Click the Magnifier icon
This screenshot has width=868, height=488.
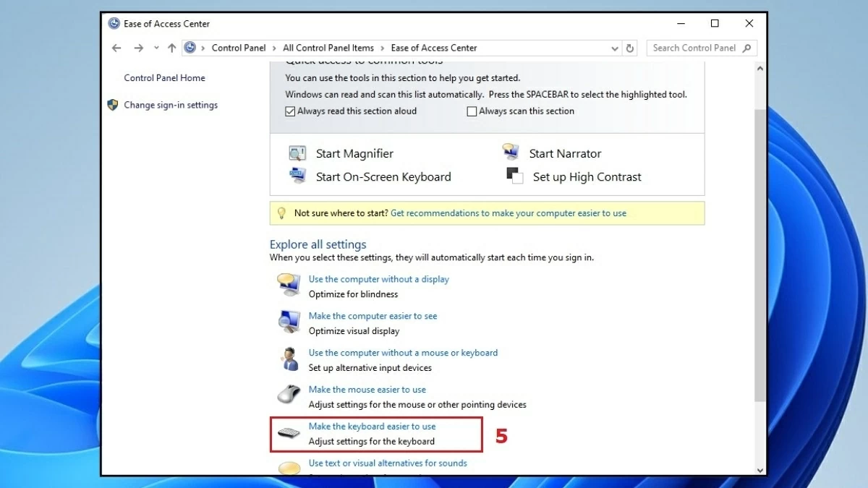click(x=297, y=153)
